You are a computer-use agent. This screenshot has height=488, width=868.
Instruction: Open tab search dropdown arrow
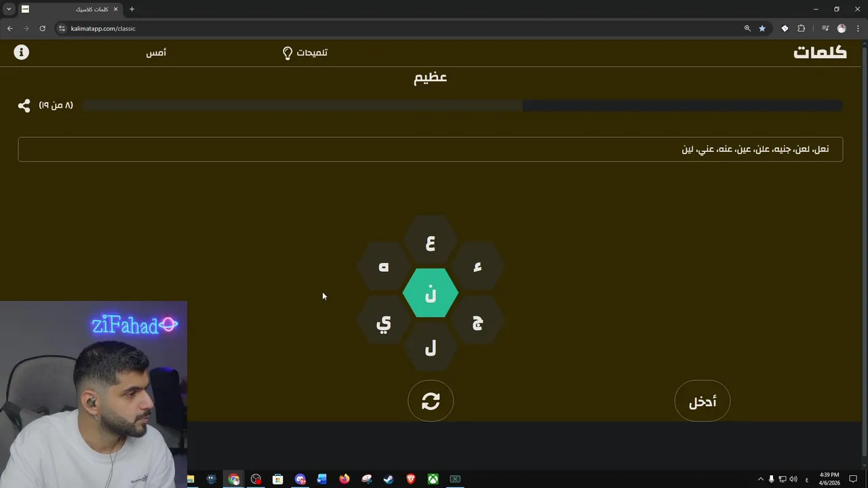[9, 9]
